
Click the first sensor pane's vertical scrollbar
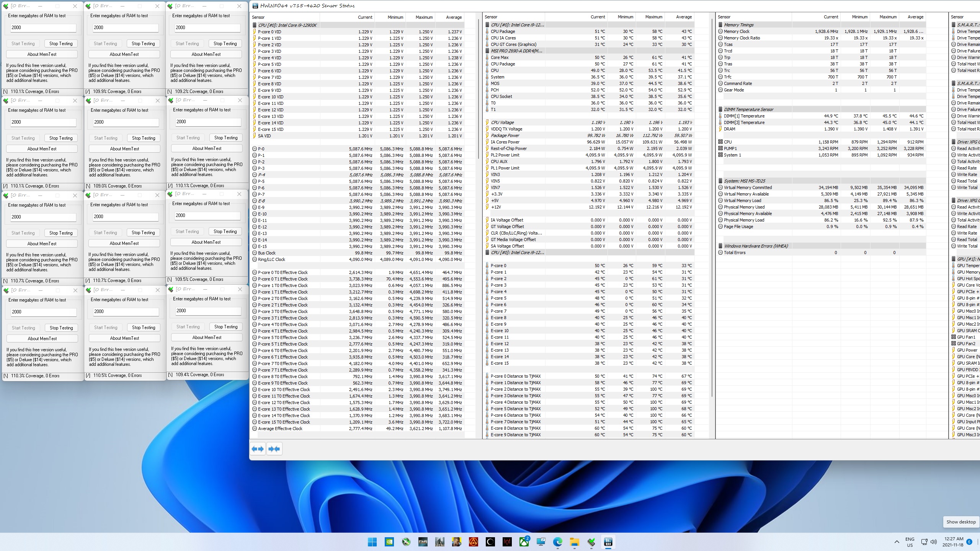(x=478, y=88)
